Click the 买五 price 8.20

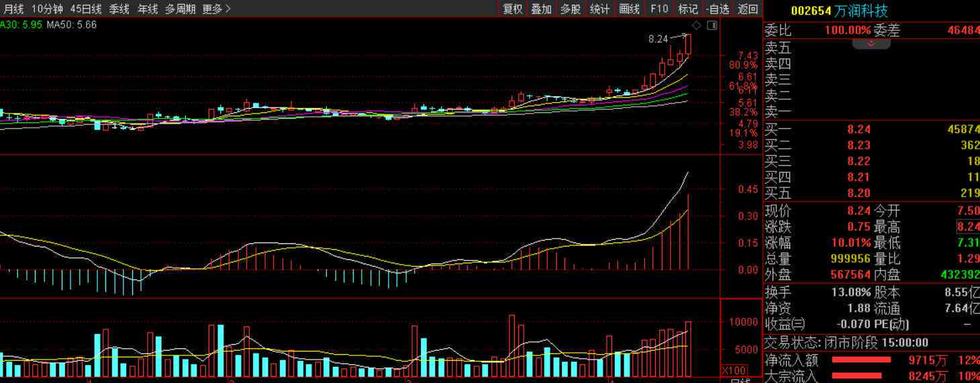click(859, 194)
